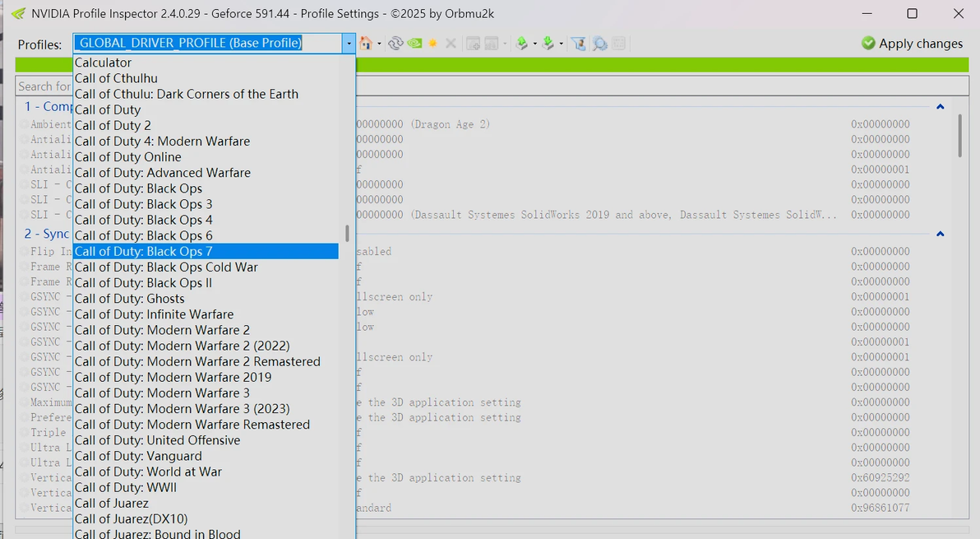Select the highlighted Call of Duty: Black Ops 7

pyautogui.click(x=206, y=251)
